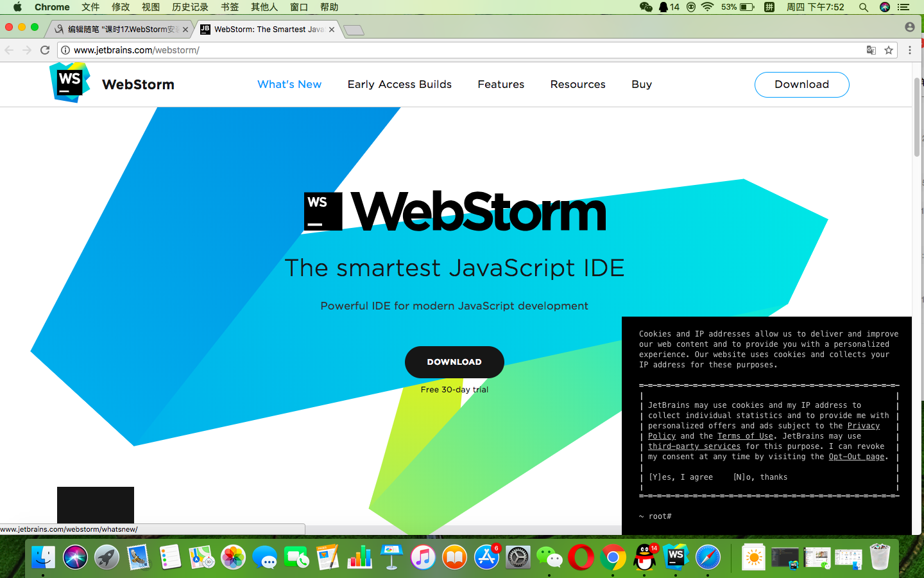Open iTunes from the Dock
The image size is (924, 578).
[423, 557]
